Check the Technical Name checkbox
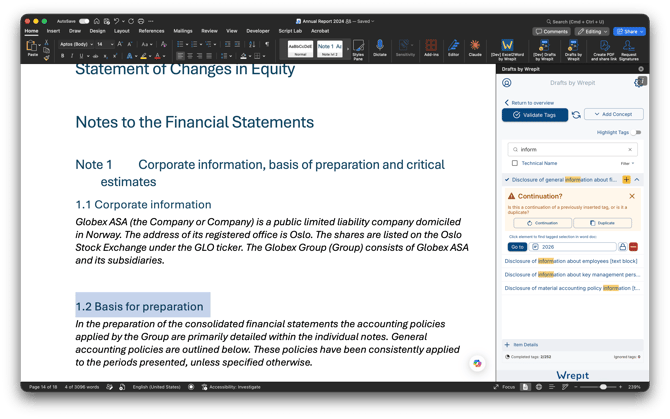The image size is (670, 419). 515,163
